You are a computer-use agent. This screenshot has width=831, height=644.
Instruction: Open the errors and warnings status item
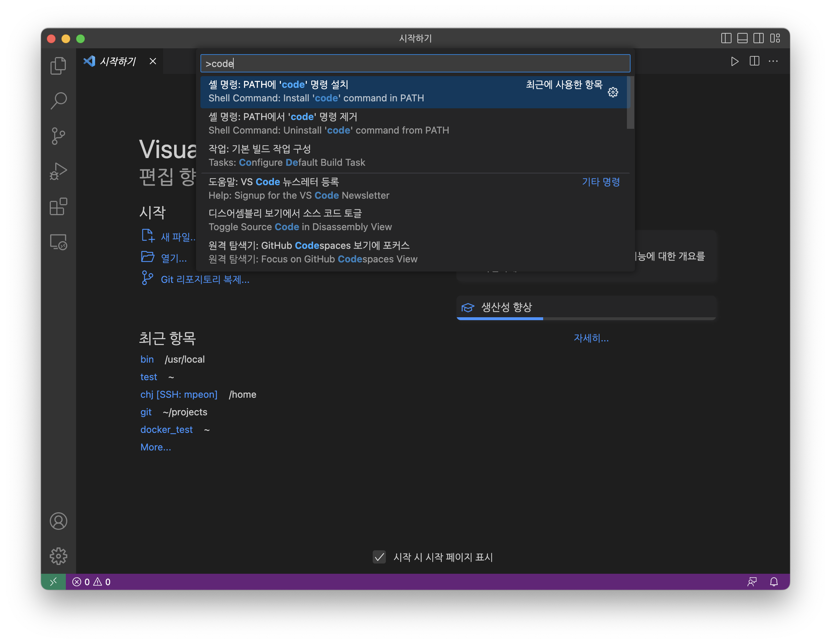tap(91, 581)
